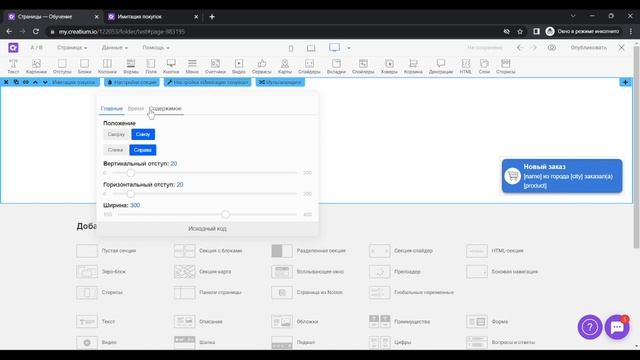This screenshot has width=640, height=360.
Task: Open the chat support bubble
Action: 617,327
